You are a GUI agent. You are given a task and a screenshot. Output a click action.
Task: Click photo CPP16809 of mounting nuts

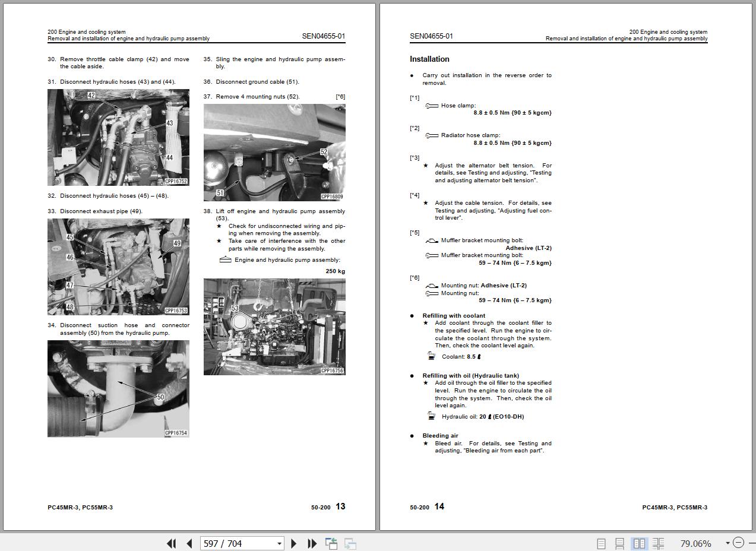[274, 153]
